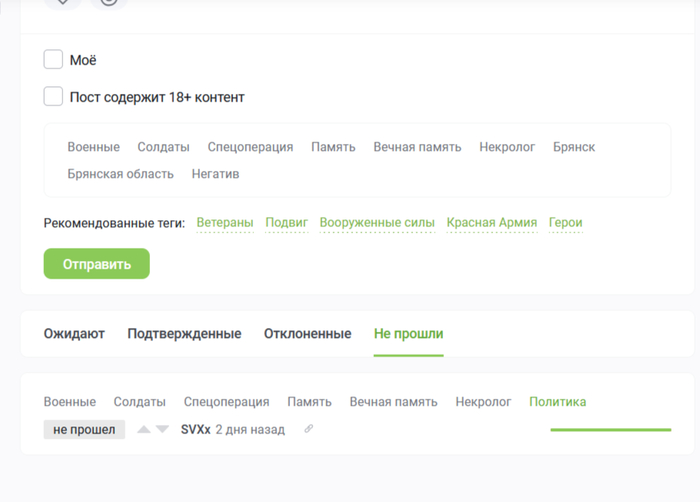Image resolution: width=700 pixels, height=502 pixels.
Task: Go to the "Не прошли" tab
Action: pos(408,334)
